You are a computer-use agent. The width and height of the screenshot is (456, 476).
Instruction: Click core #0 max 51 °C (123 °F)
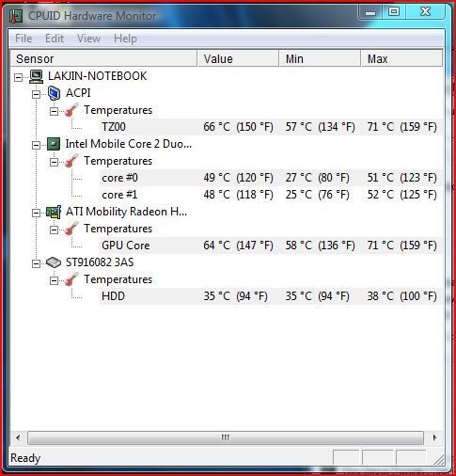coord(401,178)
